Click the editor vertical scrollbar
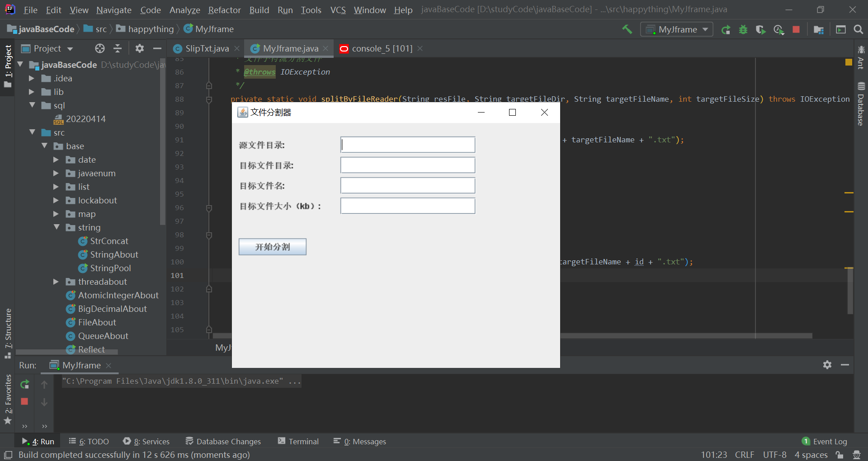 point(850,290)
